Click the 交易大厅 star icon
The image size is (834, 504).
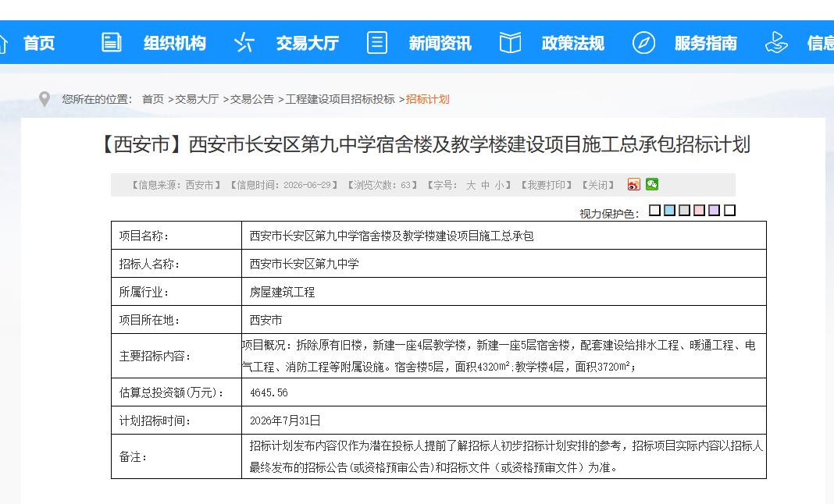coord(244,43)
